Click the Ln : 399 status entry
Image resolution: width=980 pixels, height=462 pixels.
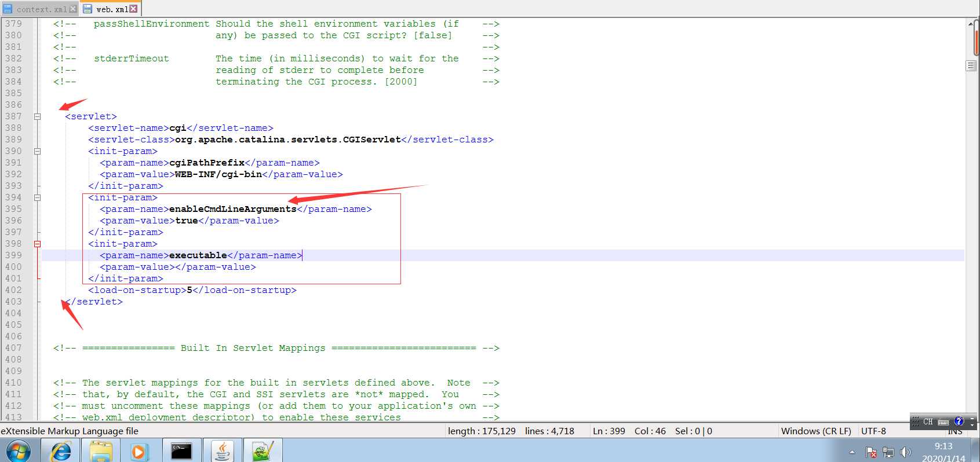point(609,431)
